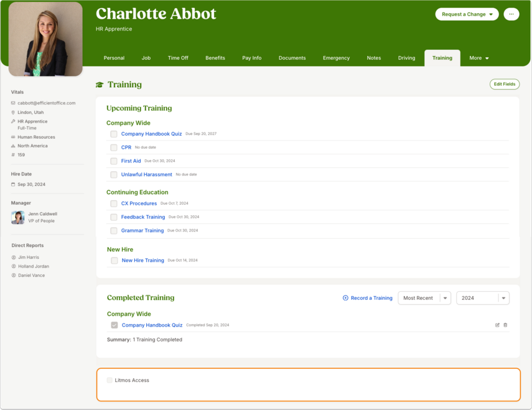Open manager Jenn Caldwell's profile
This screenshot has height=410, width=532.
(x=43, y=214)
